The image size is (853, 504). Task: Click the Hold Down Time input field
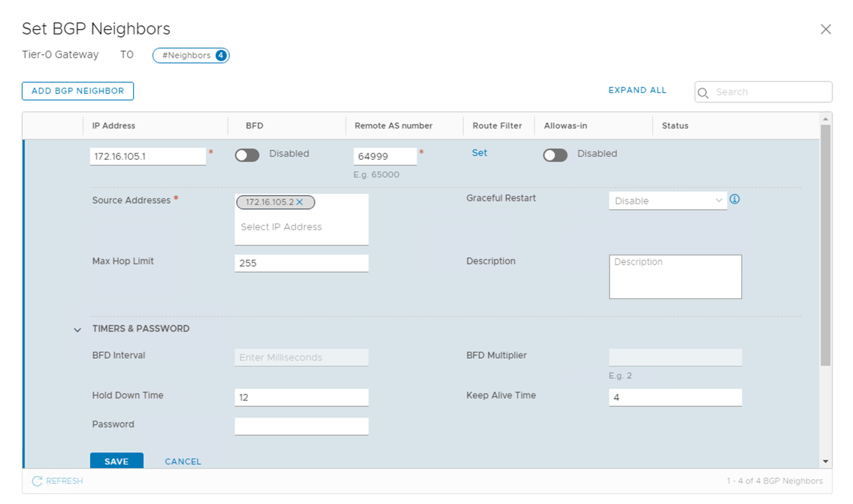point(301,397)
